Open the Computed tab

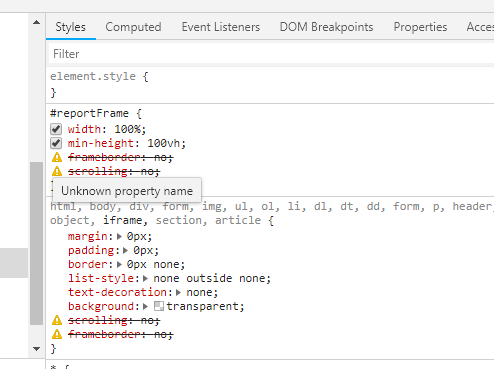pyautogui.click(x=133, y=27)
